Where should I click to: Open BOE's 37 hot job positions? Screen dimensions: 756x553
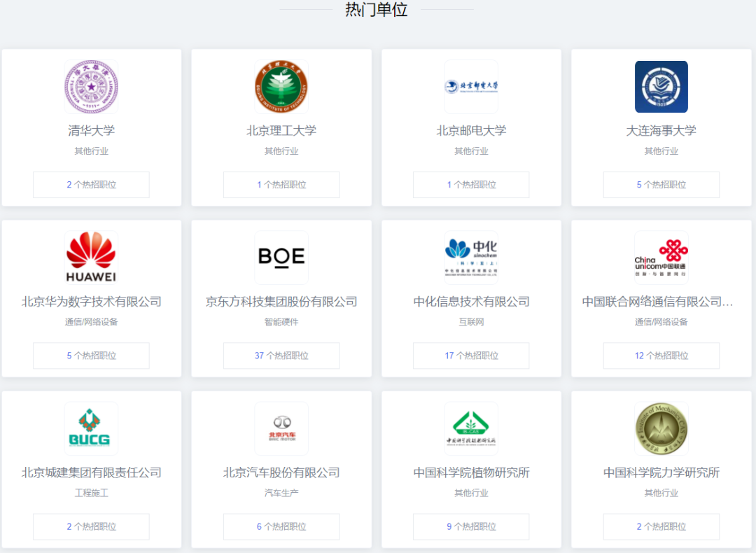pos(281,356)
